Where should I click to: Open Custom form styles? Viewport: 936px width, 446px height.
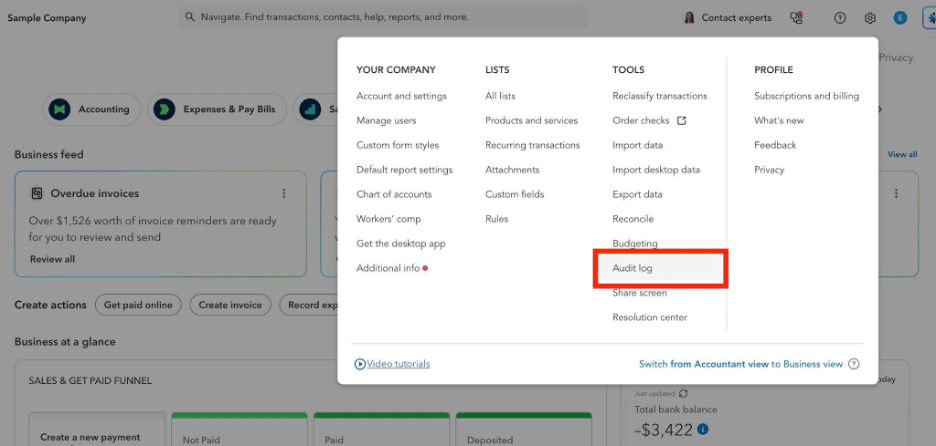click(x=398, y=145)
